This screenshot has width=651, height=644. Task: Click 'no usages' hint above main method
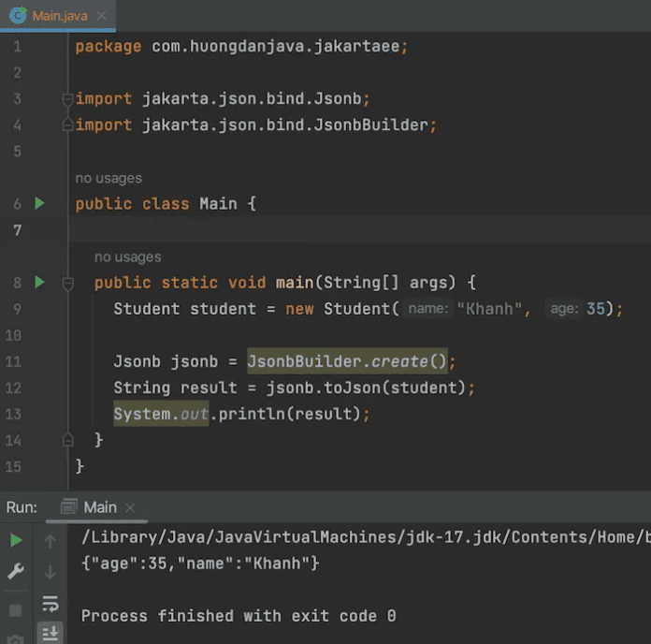pyautogui.click(x=127, y=256)
